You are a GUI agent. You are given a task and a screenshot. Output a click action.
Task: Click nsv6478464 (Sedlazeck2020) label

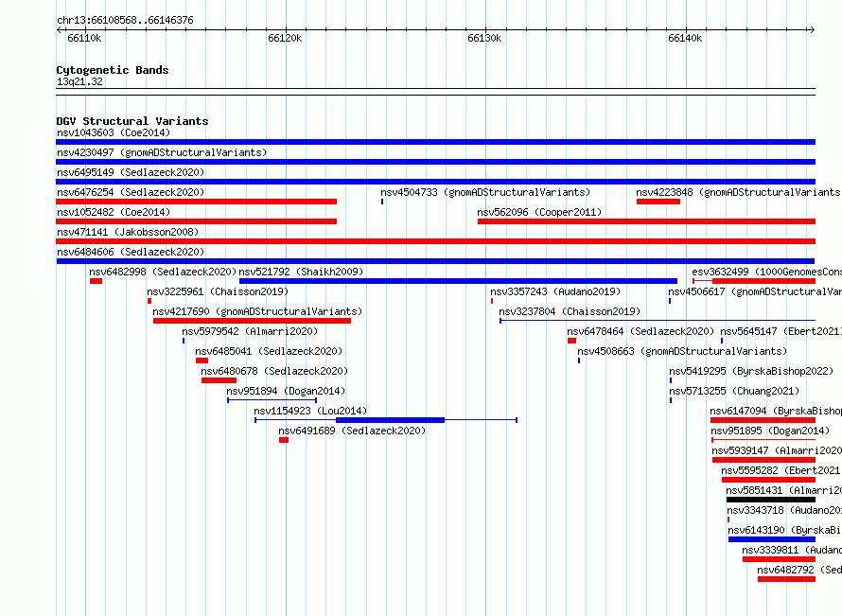(640, 331)
